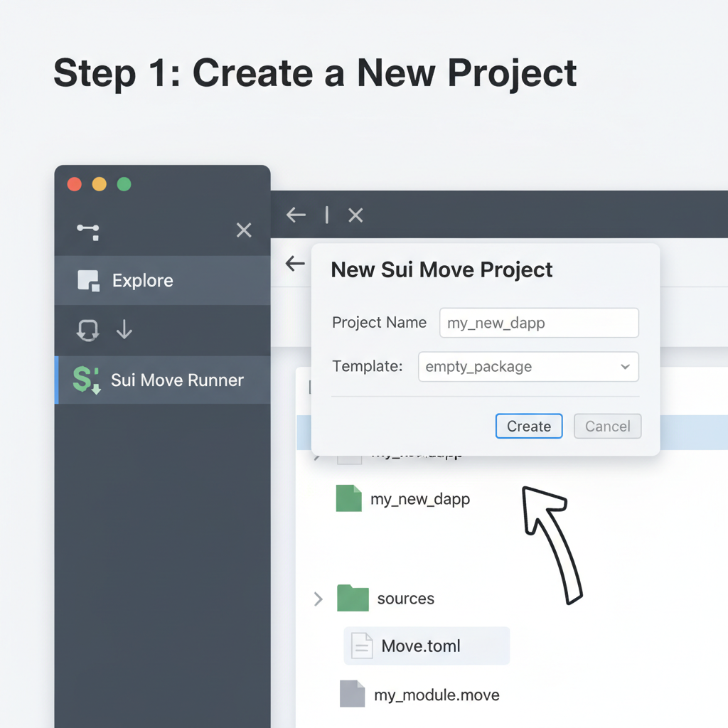
Task: Collapse the sources folder in the tree
Action: coord(318,599)
